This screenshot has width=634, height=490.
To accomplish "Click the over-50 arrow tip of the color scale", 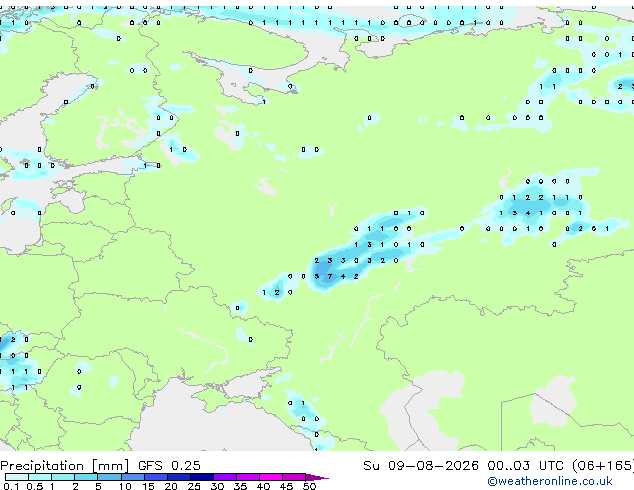I will [317, 477].
